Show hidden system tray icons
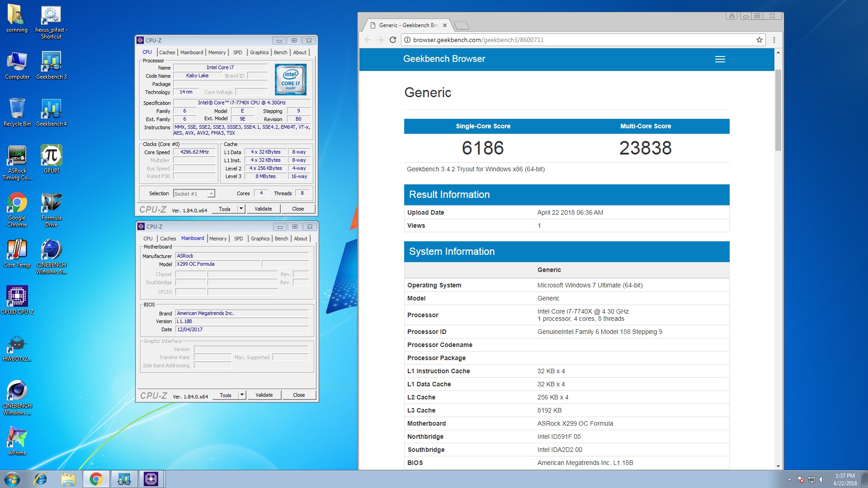Viewport: 868px width, 488px height. 789,479
